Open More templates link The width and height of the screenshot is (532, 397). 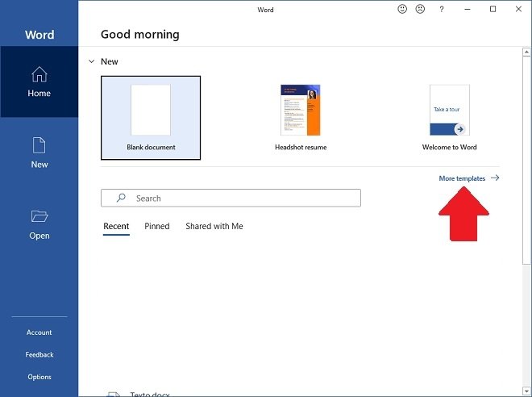pos(462,178)
